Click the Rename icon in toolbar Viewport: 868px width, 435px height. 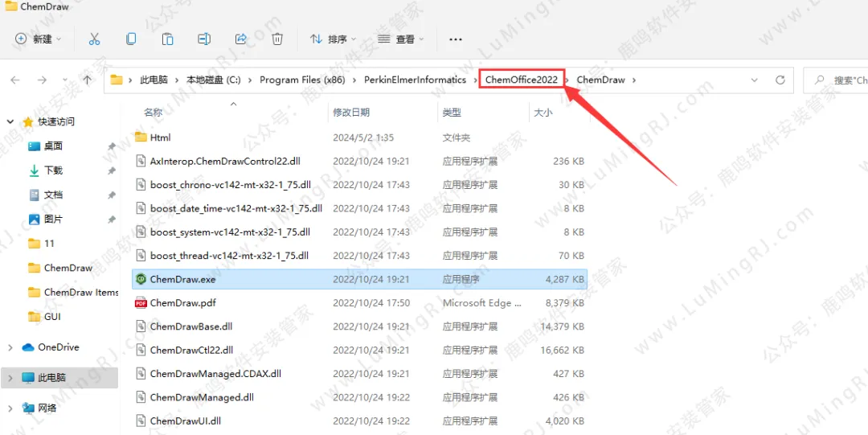pyautogui.click(x=204, y=39)
